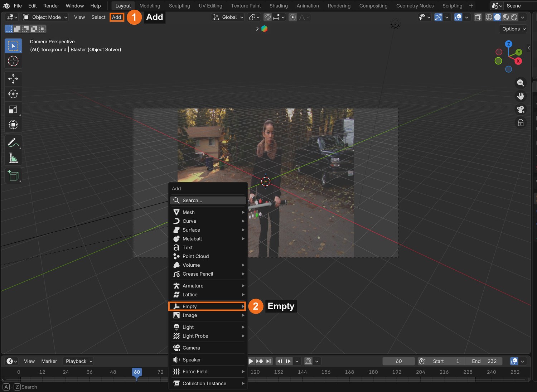Toggle X-ray display mode

coord(478,17)
